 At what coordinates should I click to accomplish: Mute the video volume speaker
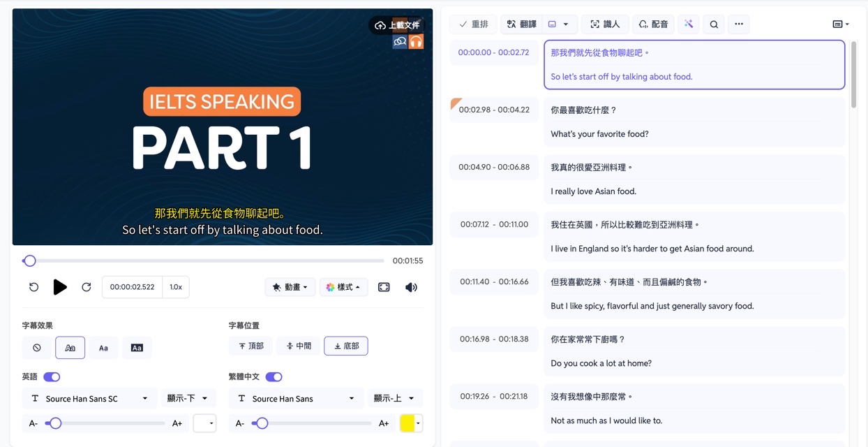click(411, 287)
